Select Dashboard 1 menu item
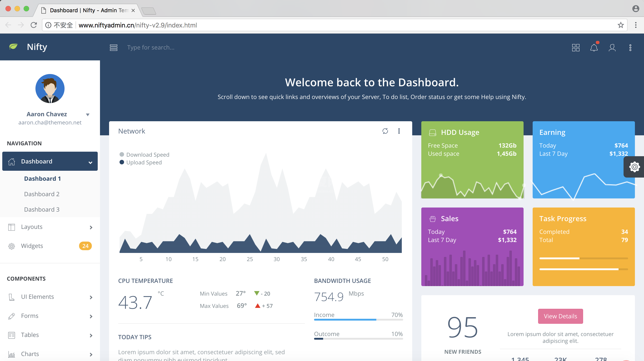Image resolution: width=644 pixels, height=361 pixels. (x=42, y=179)
